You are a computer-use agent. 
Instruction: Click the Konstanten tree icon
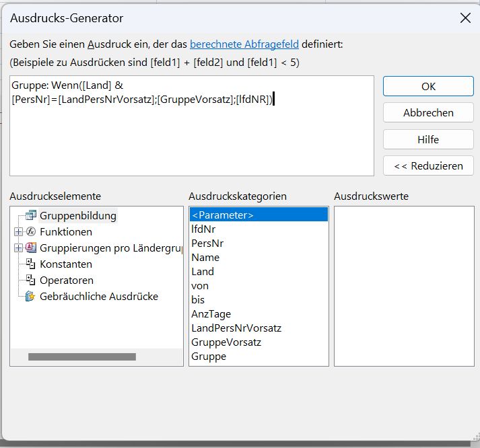30,264
